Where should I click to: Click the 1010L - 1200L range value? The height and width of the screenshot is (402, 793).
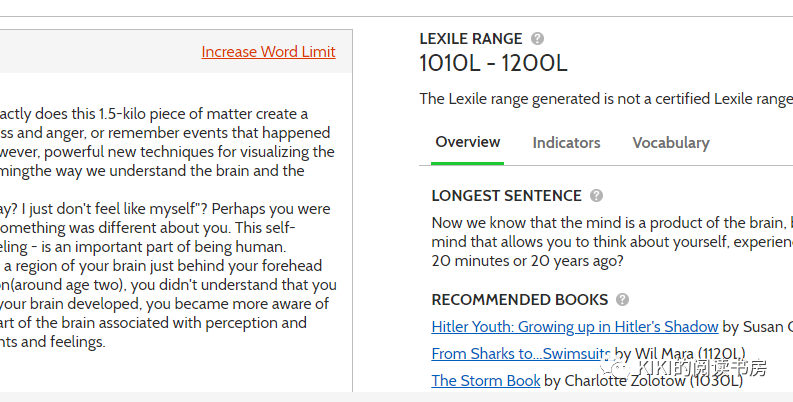point(493,63)
